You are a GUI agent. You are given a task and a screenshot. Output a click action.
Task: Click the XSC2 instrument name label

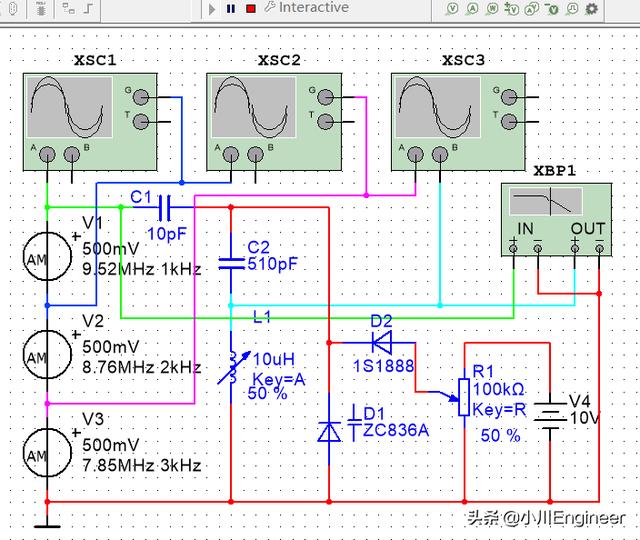coord(279,60)
